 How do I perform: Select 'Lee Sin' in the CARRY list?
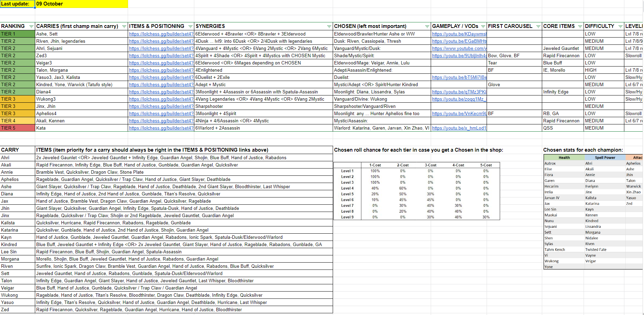point(17,252)
